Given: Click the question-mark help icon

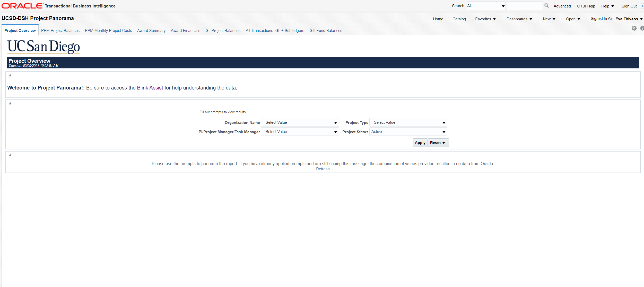Looking at the screenshot, I should (642, 28).
